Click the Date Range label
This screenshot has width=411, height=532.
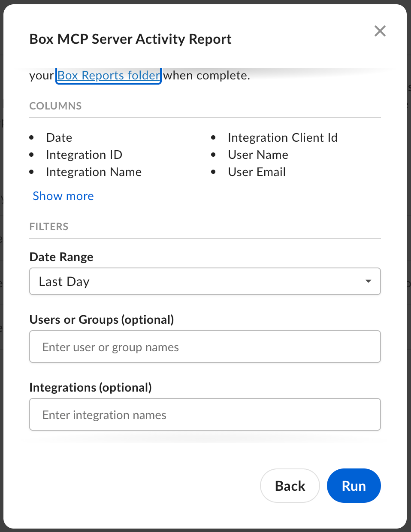[x=61, y=257]
